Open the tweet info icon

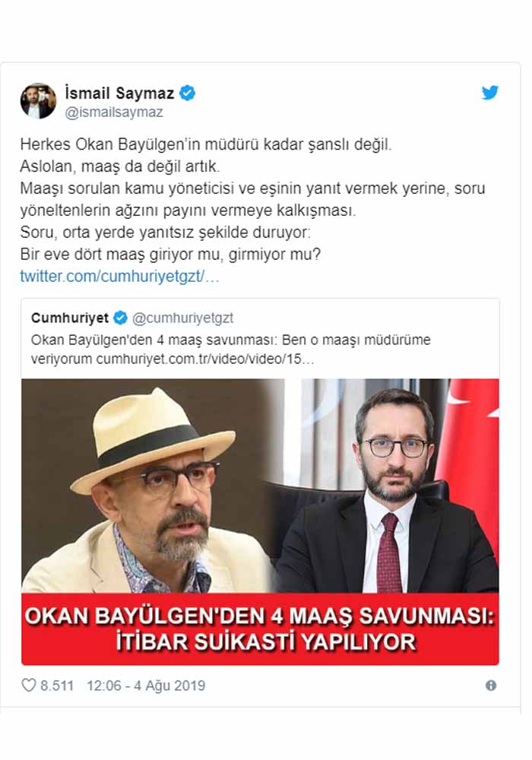point(491,686)
